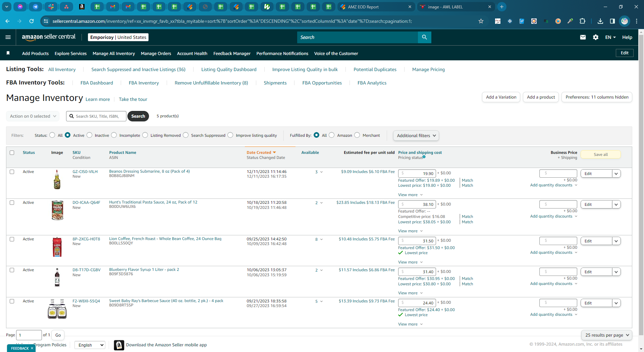Image resolution: width=644 pixels, height=352 pixels.
Task: Open the Manage Pricing link
Action: click(428, 69)
